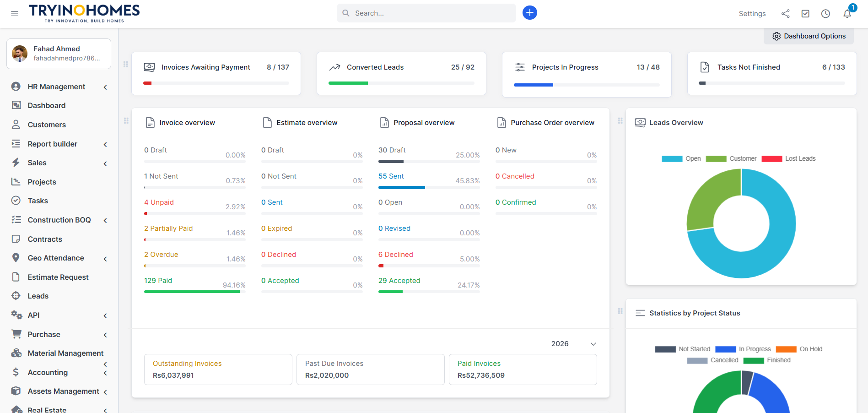
Task: Toggle the Finished legend item
Action: (x=767, y=360)
